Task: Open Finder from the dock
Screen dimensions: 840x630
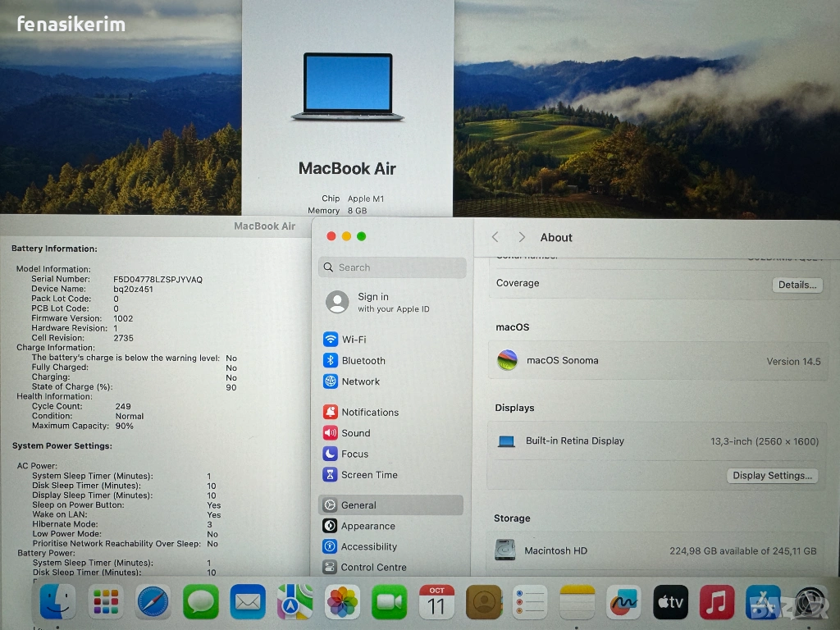Action: (x=58, y=603)
